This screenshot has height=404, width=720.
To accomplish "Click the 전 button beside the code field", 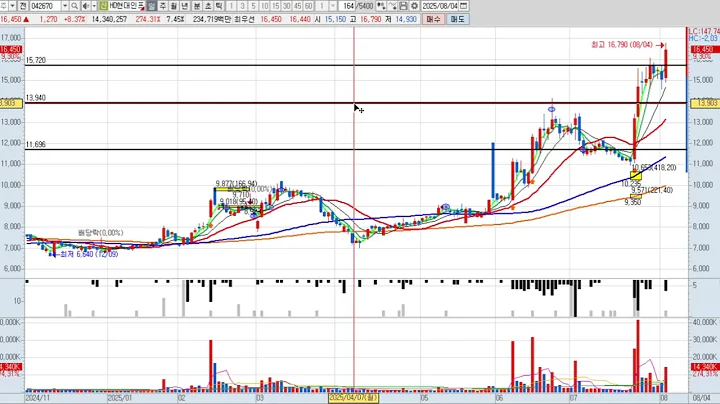I will (23, 6).
